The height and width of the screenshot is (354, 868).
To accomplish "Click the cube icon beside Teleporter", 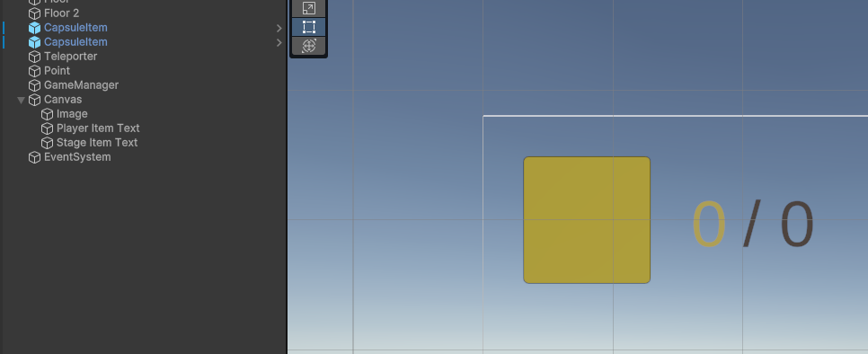I will coord(34,57).
